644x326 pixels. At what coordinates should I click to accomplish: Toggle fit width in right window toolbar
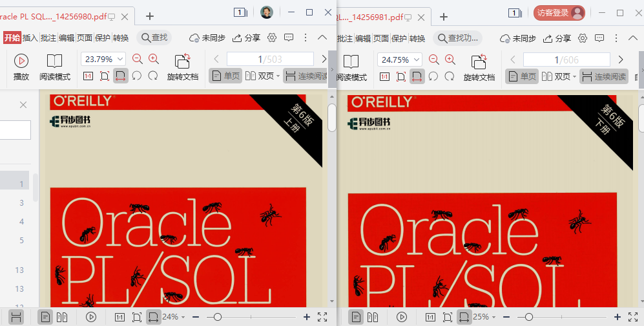417,76
